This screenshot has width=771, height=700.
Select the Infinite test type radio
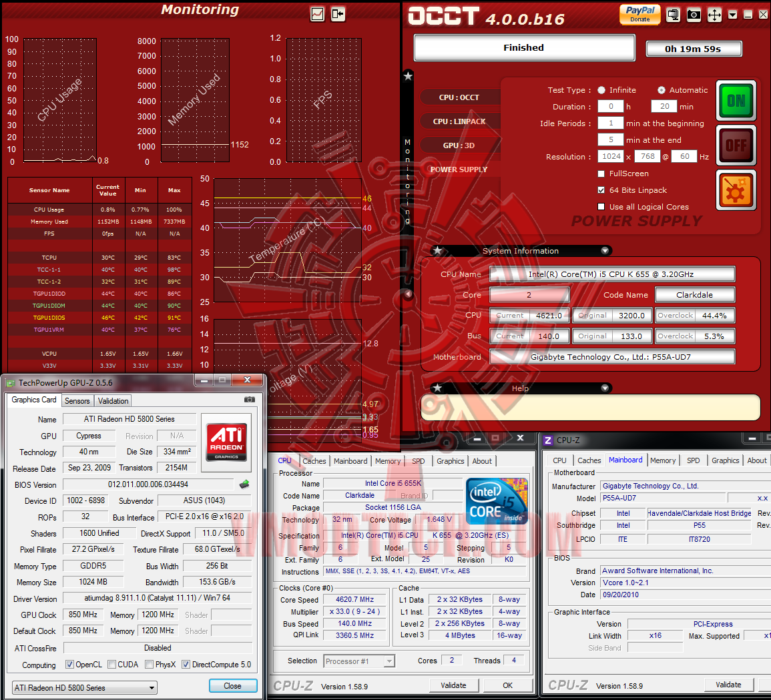pos(601,90)
